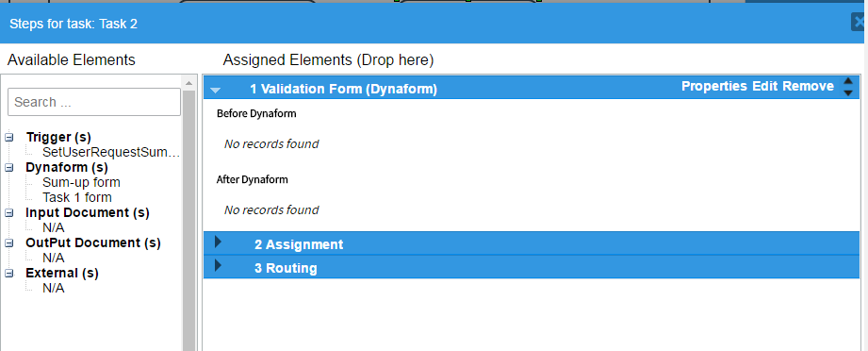Image resolution: width=868 pixels, height=351 pixels.
Task: Click the Search elements input field
Action: pyautogui.click(x=94, y=102)
